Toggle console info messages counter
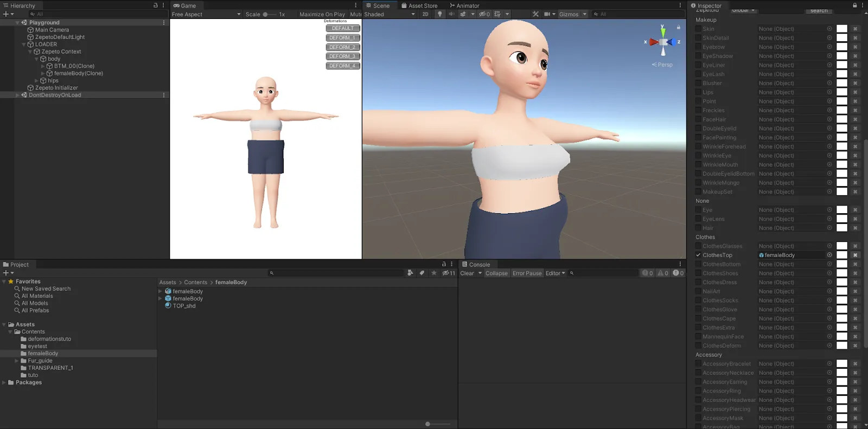This screenshot has width=868, height=429. pyautogui.click(x=648, y=273)
